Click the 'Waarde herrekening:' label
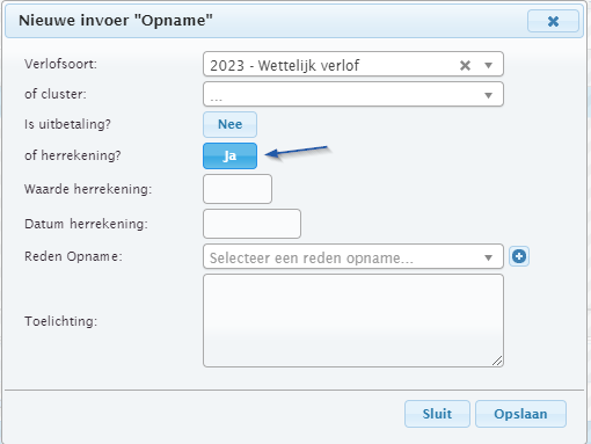 (88, 189)
